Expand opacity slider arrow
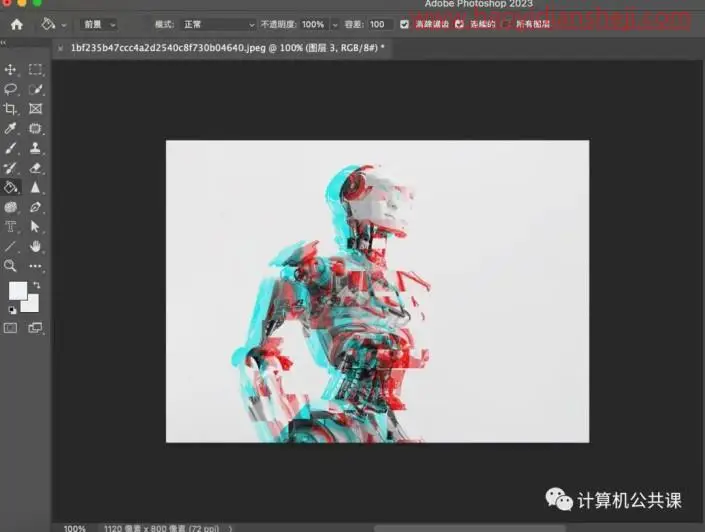 (335, 25)
